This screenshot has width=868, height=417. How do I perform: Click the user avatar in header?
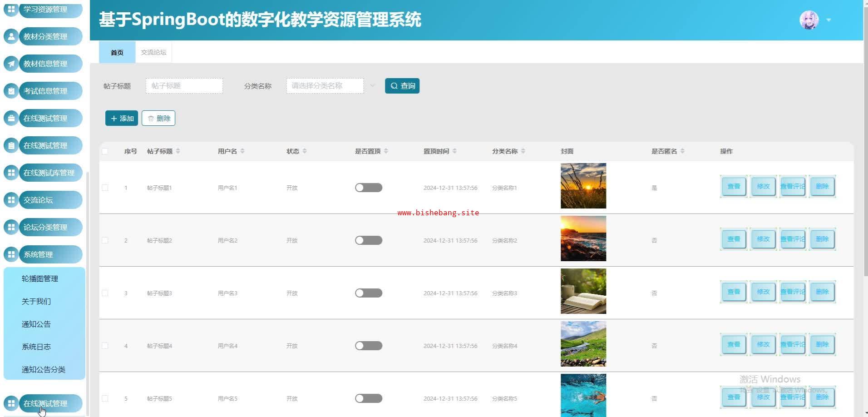pos(809,20)
